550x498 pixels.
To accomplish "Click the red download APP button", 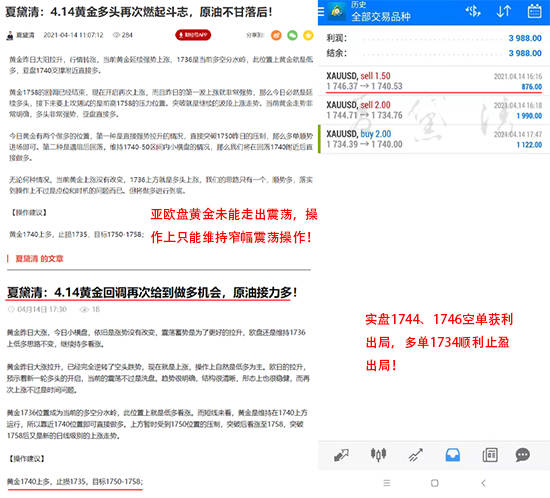I will (x=193, y=35).
